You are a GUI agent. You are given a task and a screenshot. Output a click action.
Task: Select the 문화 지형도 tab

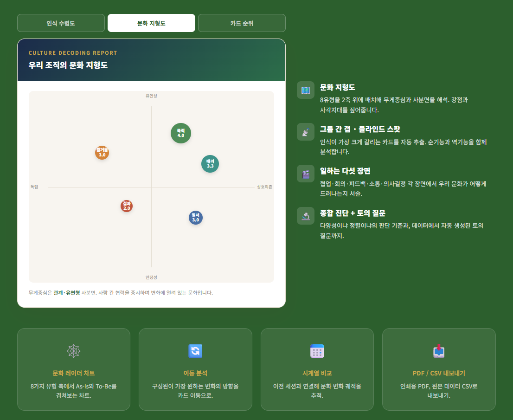[x=151, y=23]
